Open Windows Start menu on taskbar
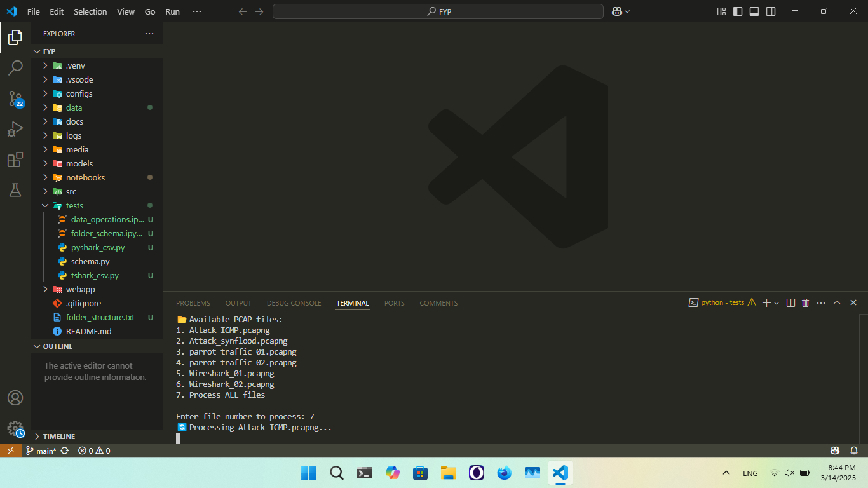Screen dimensions: 868x488 [308, 473]
